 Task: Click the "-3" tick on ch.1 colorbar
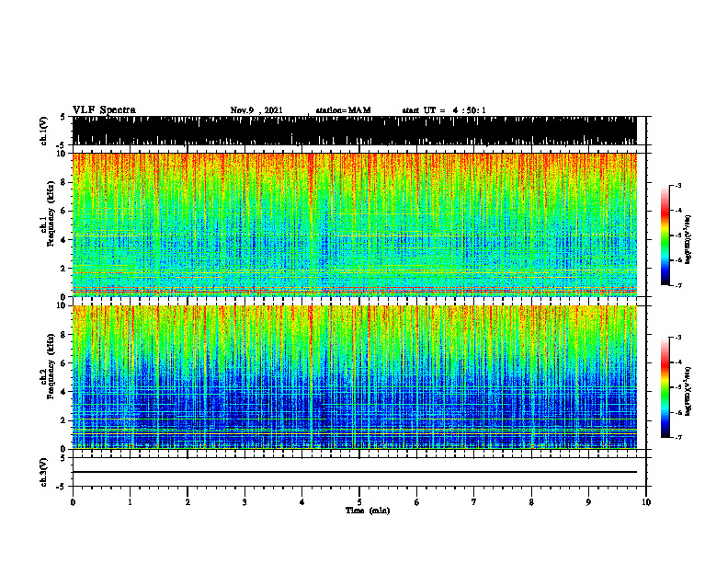(x=677, y=186)
